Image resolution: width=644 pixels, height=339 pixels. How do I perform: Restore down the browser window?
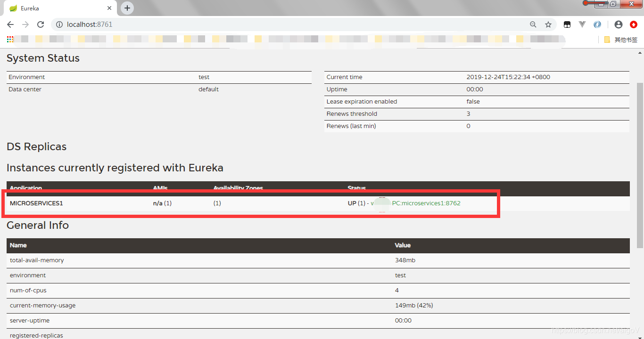[613, 4]
